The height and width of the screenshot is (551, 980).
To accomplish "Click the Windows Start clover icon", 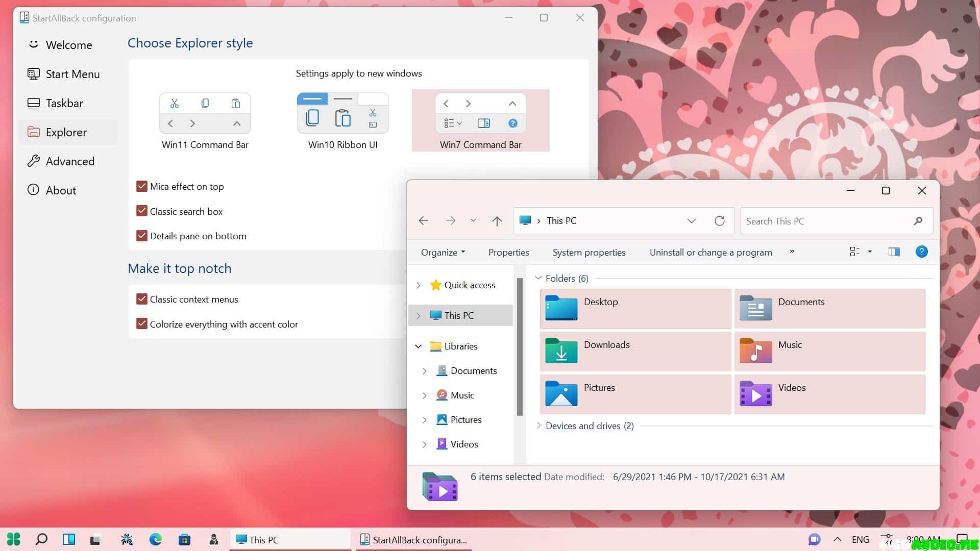I will [x=14, y=539].
